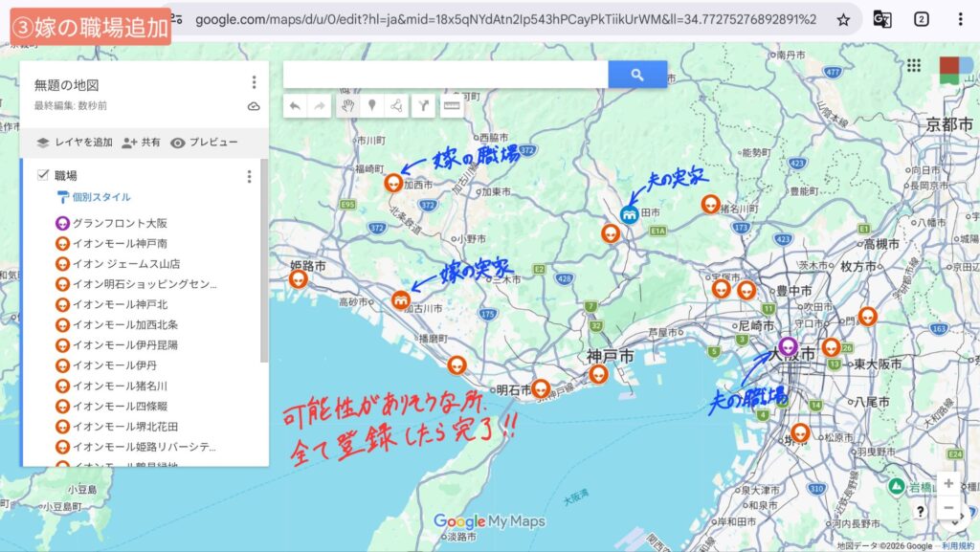The width and height of the screenshot is (980, 552).
Task: Select the hand pan tool
Action: [x=348, y=106]
